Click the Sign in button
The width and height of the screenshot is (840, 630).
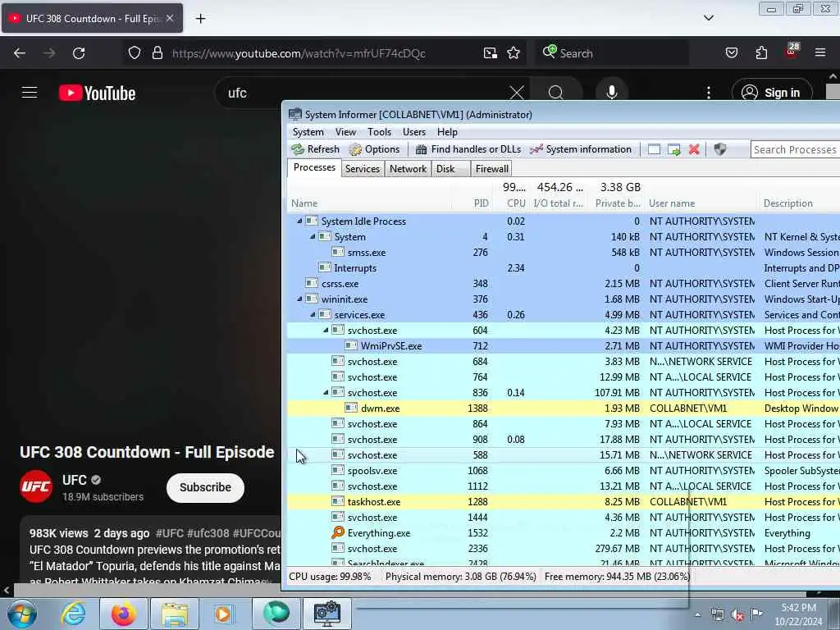772,93
